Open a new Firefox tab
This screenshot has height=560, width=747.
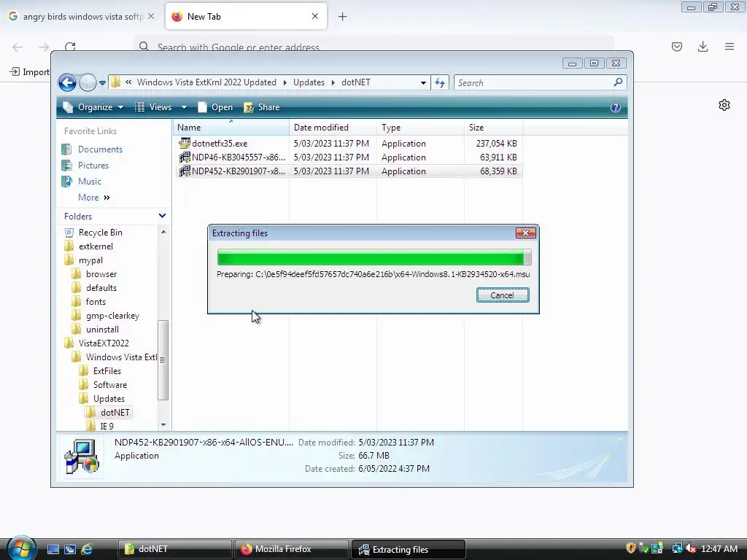coord(343,17)
